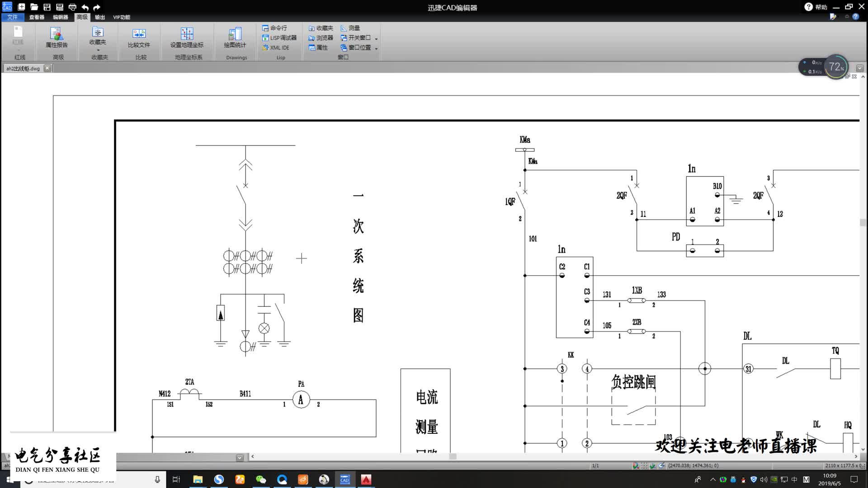Toggle the grid display status icon
868x488 pixels.
point(644,466)
